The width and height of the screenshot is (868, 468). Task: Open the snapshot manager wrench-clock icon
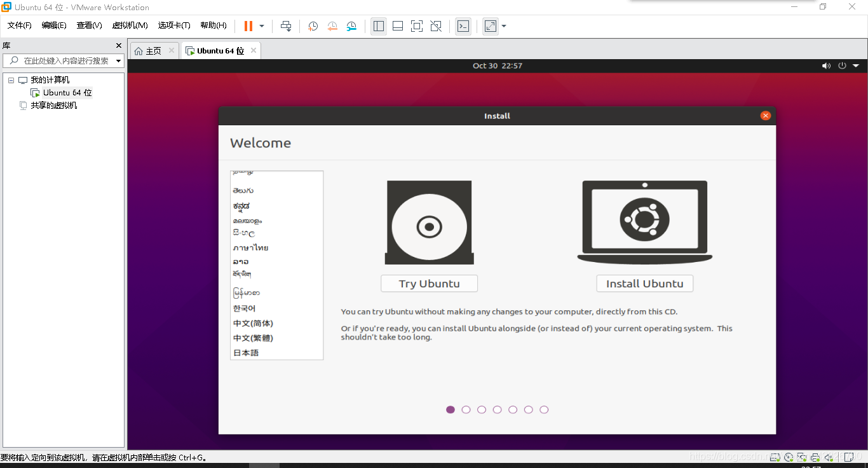[351, 26]
